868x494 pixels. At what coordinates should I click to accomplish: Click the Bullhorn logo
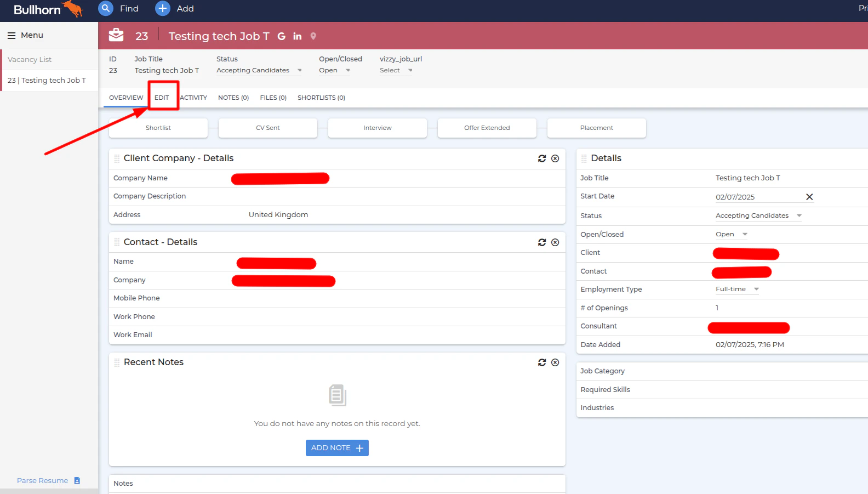tap(48, 9)
